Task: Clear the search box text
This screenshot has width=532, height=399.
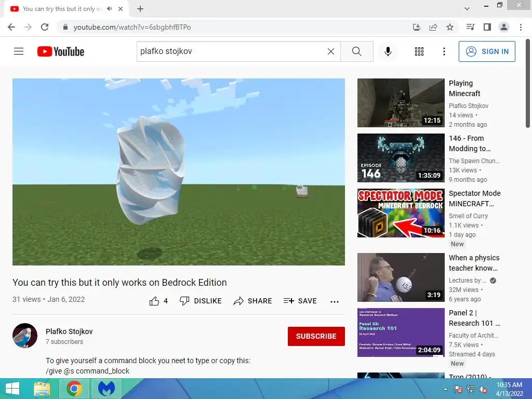Action: [331, 51]
